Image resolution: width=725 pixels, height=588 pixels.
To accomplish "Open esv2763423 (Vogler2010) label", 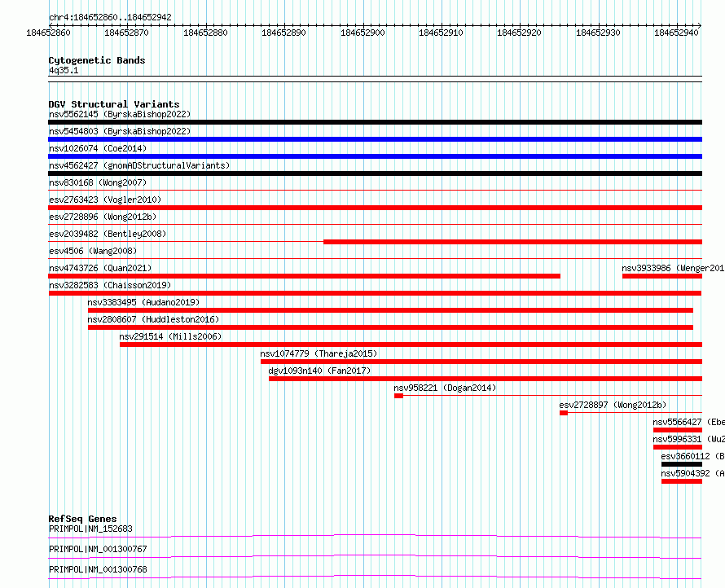I will 105,200.
